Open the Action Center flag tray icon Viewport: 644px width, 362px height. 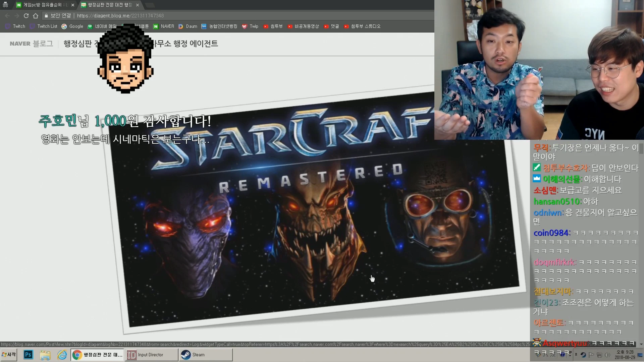click(591, 355)
